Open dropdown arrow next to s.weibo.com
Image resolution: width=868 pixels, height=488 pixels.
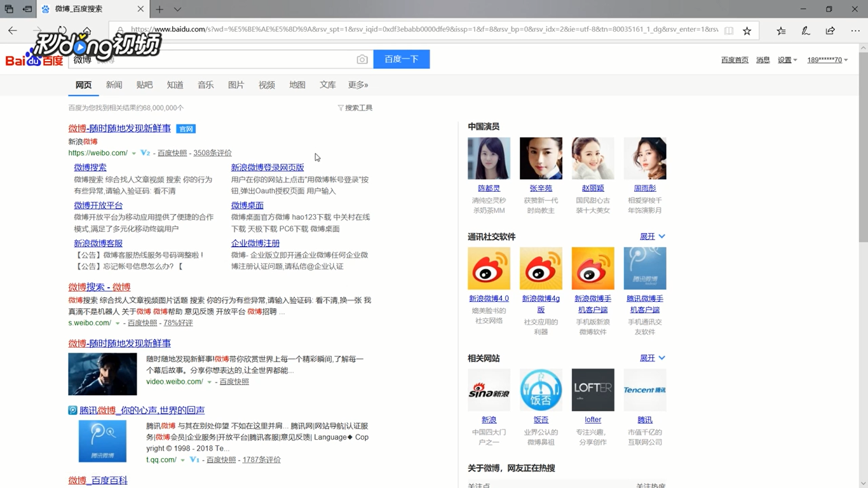click(x=118, y=323)
